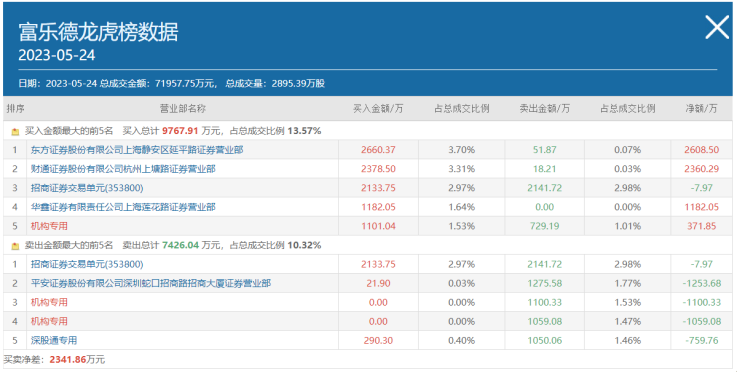Select the ratio value 1.47%

[627, 322]
